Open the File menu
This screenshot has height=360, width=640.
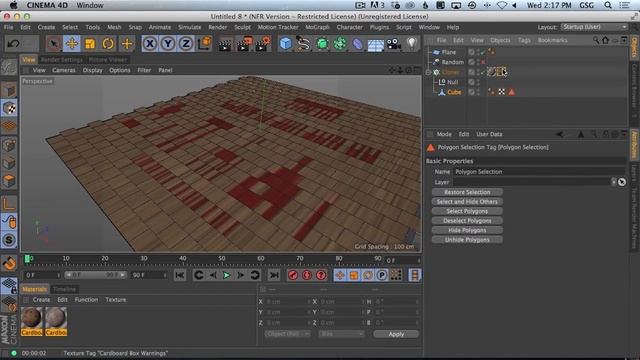9,27
